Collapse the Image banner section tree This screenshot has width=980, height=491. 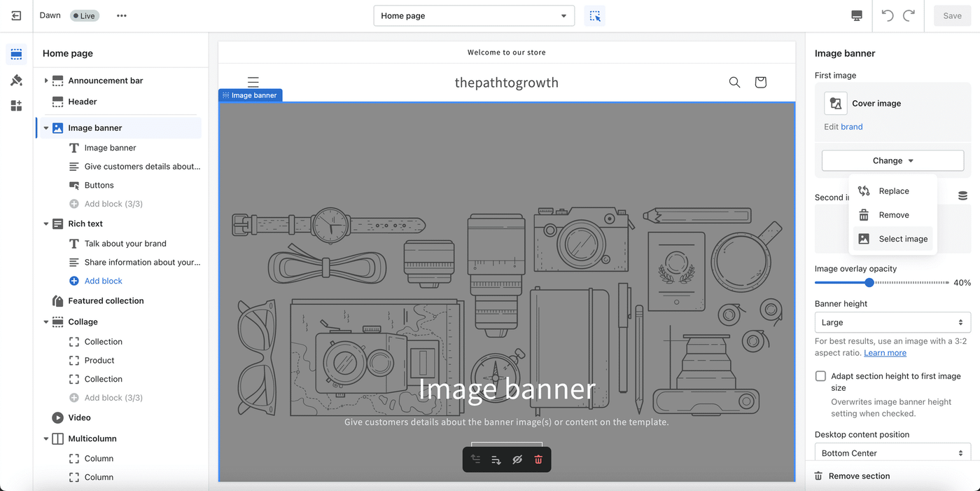click(x=46, y=128)
